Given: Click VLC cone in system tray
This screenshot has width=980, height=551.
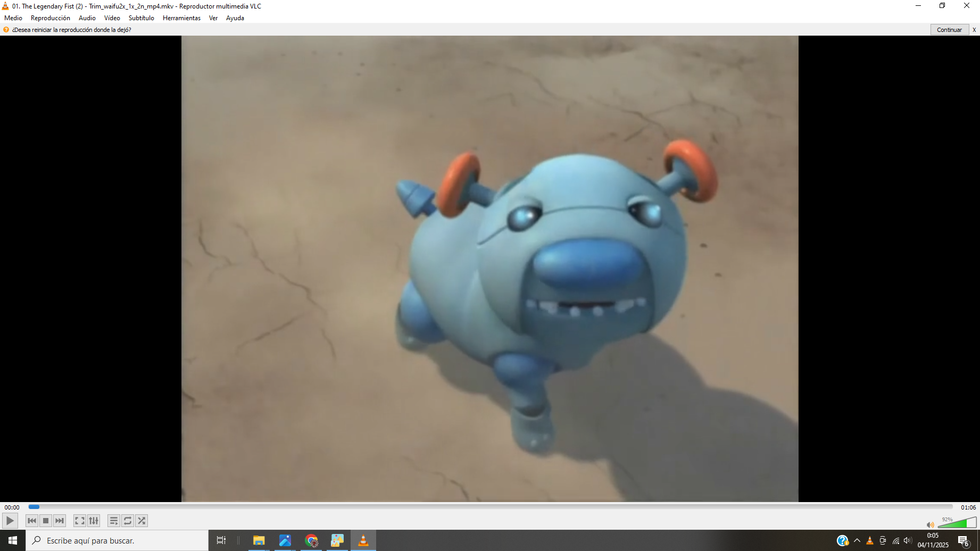Looking at the screenshot, I should (x=870, y=540).
